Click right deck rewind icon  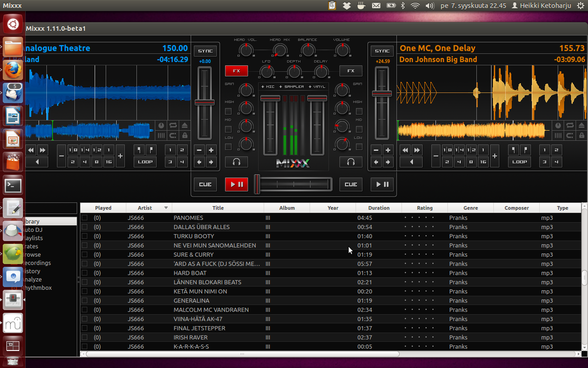point(405,150)
